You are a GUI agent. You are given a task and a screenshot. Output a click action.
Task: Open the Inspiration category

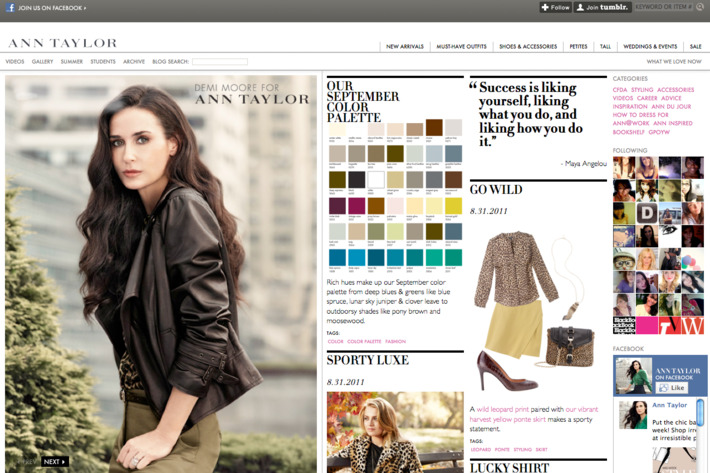pos(630,106)
